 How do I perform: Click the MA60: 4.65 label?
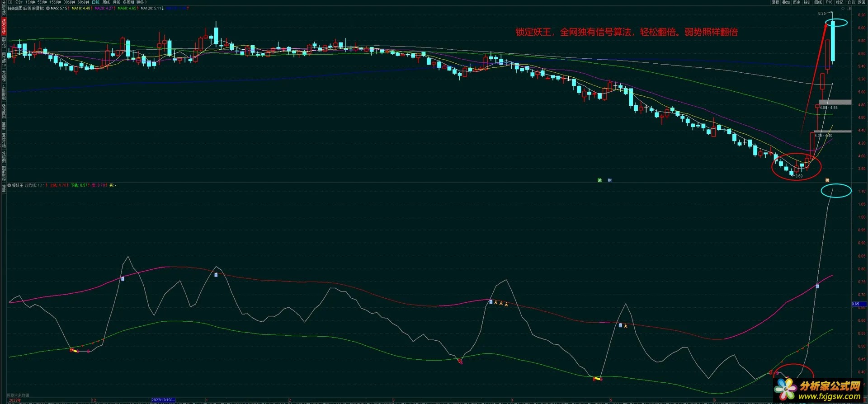127,8
